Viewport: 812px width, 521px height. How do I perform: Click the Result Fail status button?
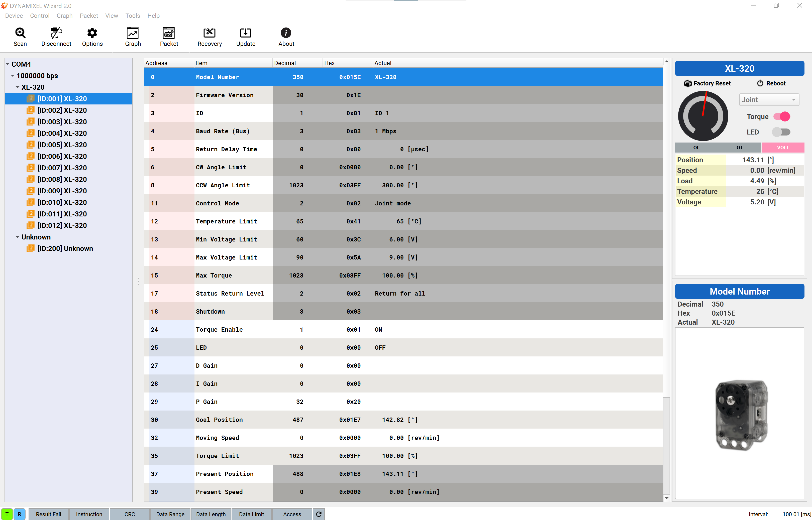(x=48, y=514)
